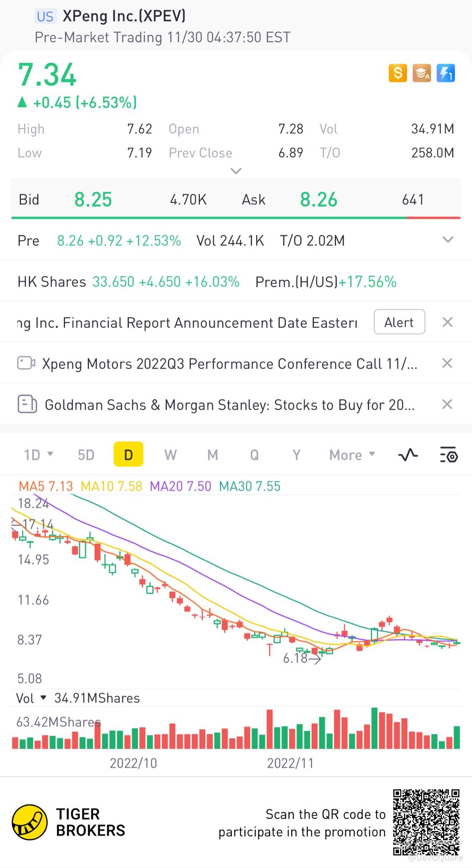Tap the blue lightning bolt icon
The image size is (472, 868).
coord(446,73)
